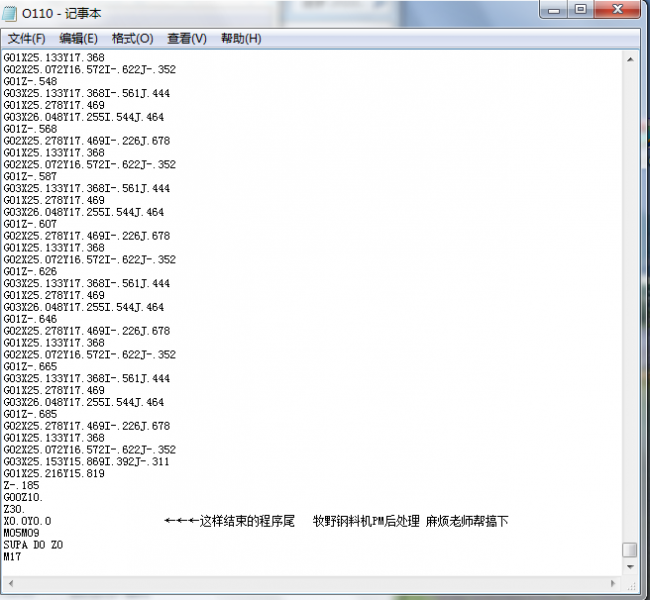Click the vertical scrollbar up arrow

point(630,60)
